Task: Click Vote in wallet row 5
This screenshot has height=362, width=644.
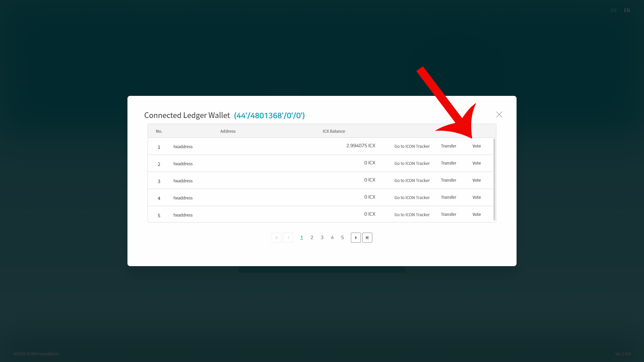Action: click(476, 215)
